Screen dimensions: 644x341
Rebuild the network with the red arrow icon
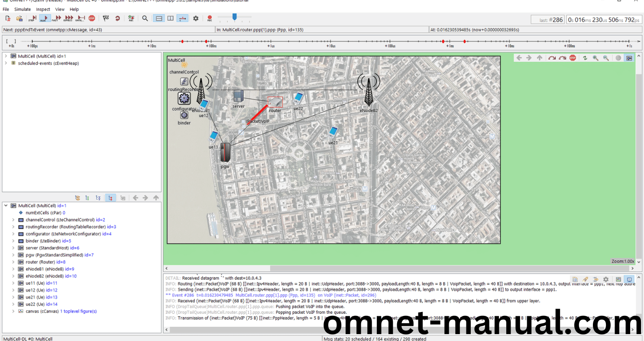(117, 18)
